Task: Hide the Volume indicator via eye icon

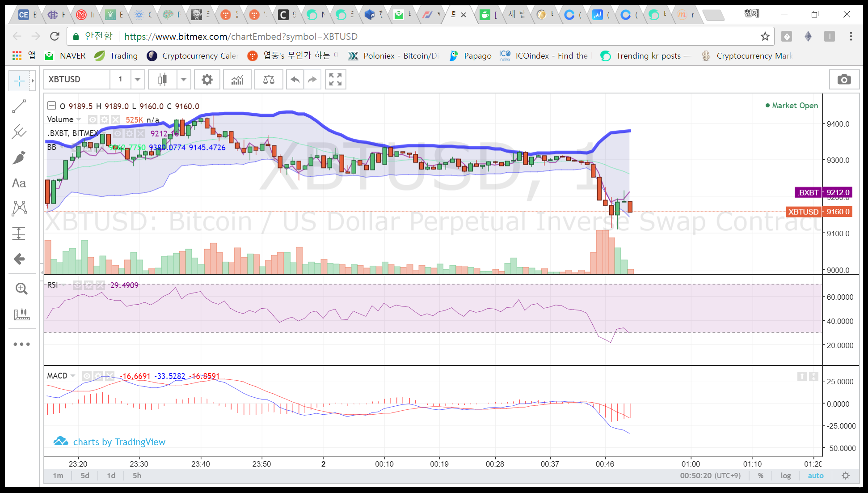Action: point(93,119)
